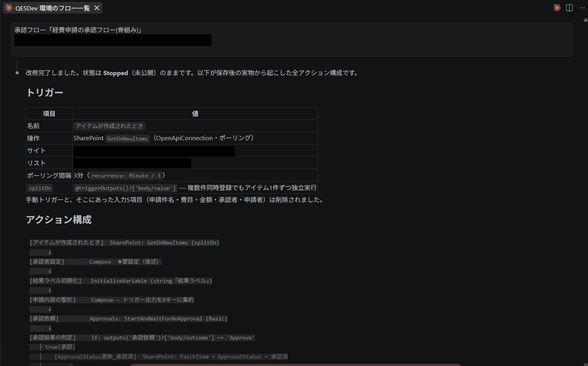The width and height of the screenshot is (588, 366).
Task: Click the true(承認) branch line
Action: point(60,347)
